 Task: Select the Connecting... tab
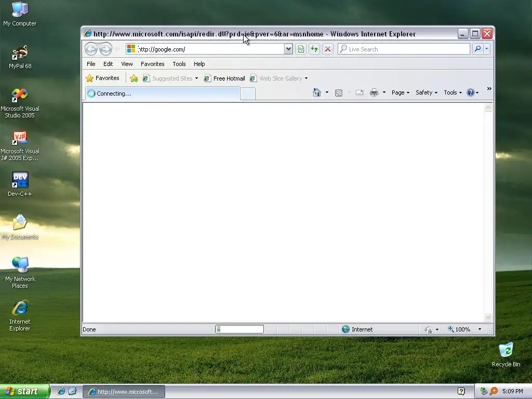[x=163, y=94]
